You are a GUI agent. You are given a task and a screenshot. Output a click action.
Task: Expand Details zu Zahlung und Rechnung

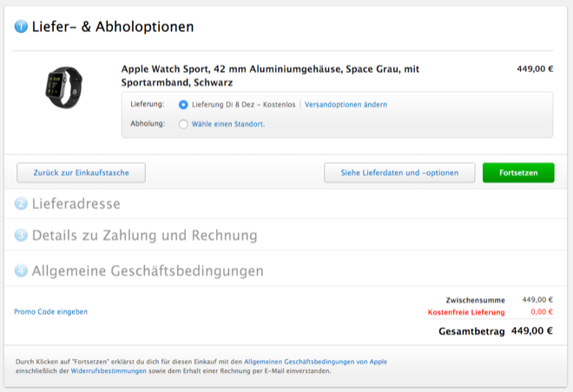click(x=144, y=235)
